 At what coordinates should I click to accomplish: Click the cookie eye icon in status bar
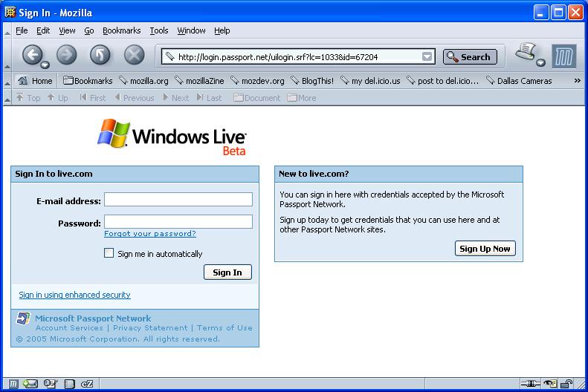550,384
